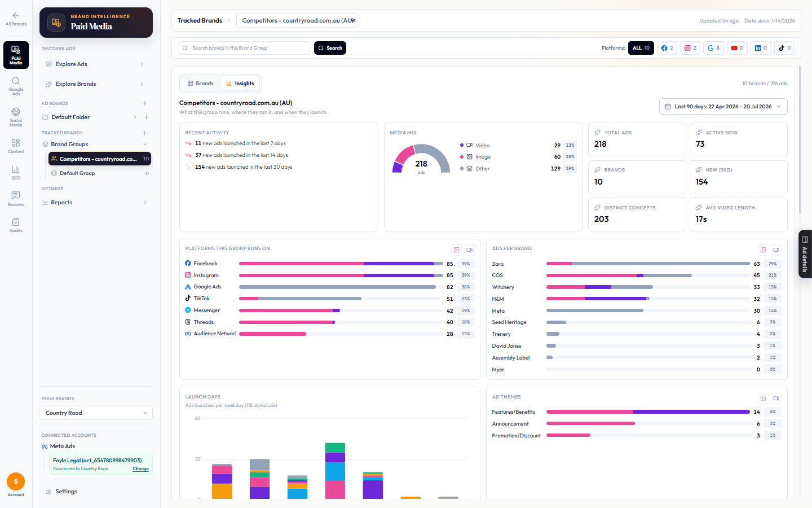The height and width of the screenshot is (508, 812).
Task: Filter by TikTok platform
Action: [x=784, y=48]
